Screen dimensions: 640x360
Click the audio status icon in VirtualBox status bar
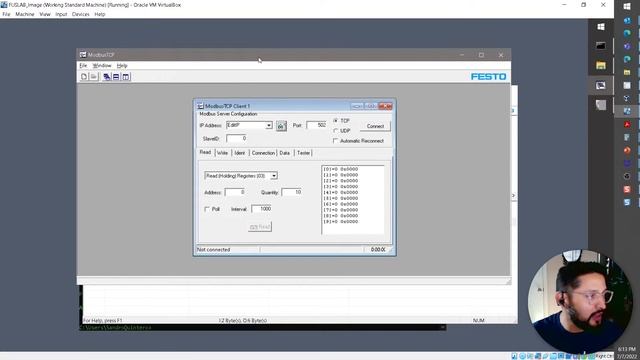tap(530, 356)
